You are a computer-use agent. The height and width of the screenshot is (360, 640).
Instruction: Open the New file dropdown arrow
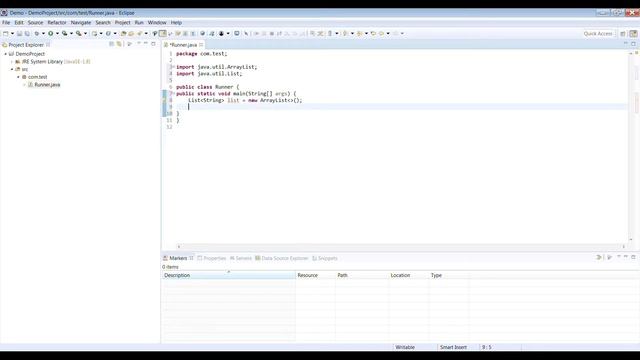pos(12,33)
